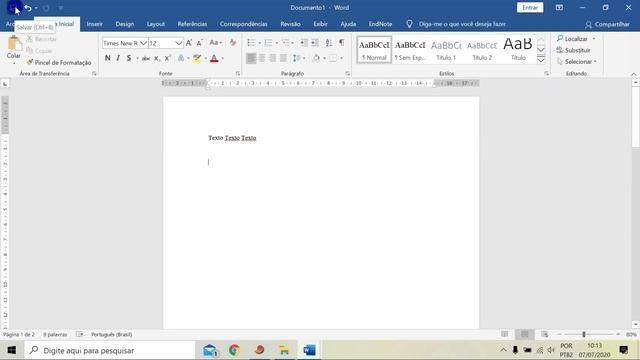The height and width of the screenshot is (360, 640).
Task: Apply yellow text highlight color
Action: tap(197, 58)
